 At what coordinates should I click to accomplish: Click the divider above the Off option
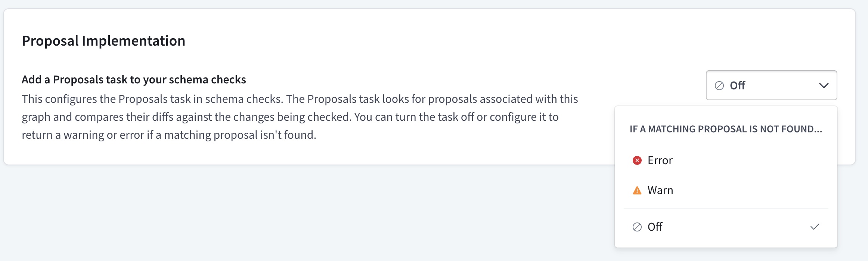[x=726, y=209]
